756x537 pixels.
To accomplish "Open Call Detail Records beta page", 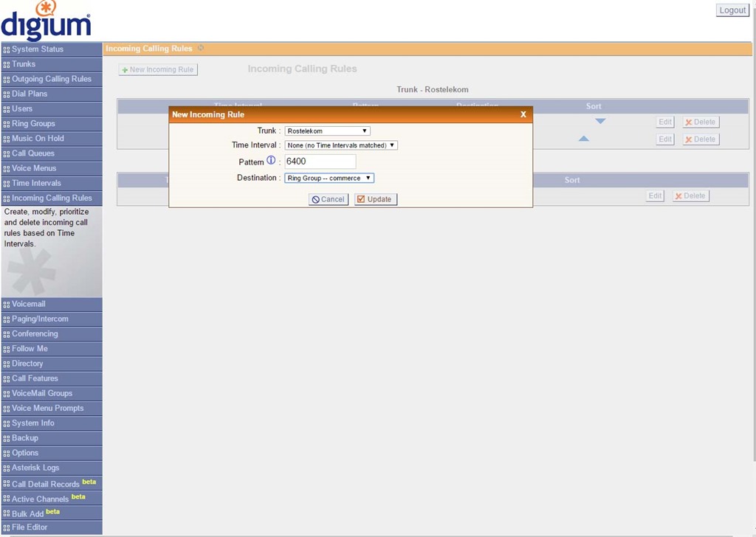I will (x=52, y=484).
